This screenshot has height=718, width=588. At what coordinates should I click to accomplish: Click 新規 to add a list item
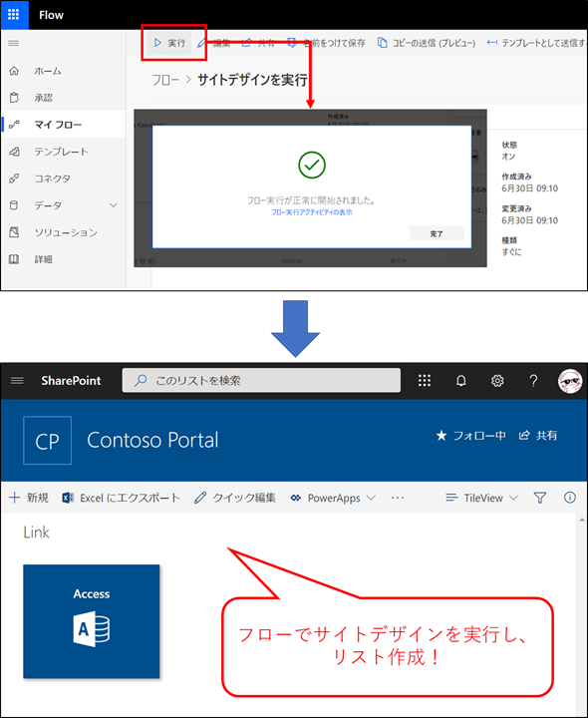[28, 498]
